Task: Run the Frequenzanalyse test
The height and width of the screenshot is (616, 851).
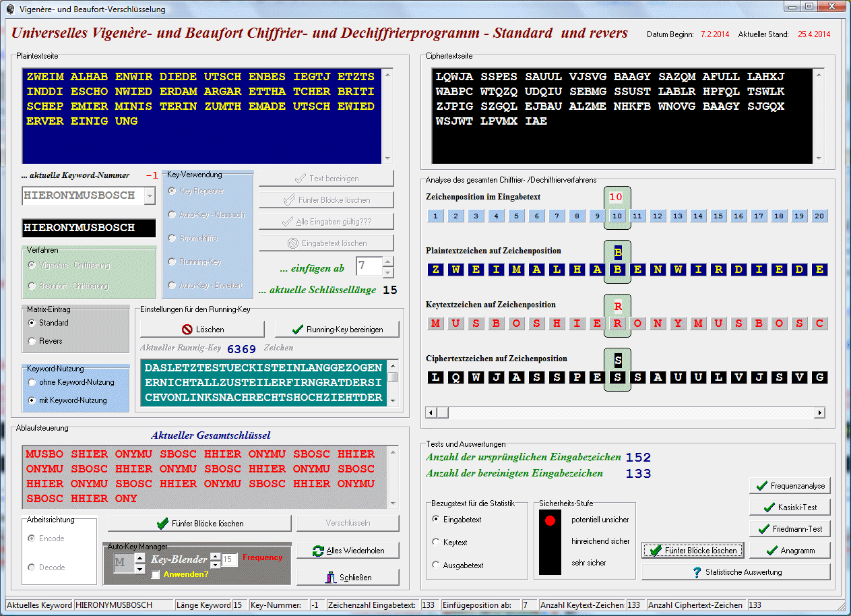Action: (x=790, y=486)
